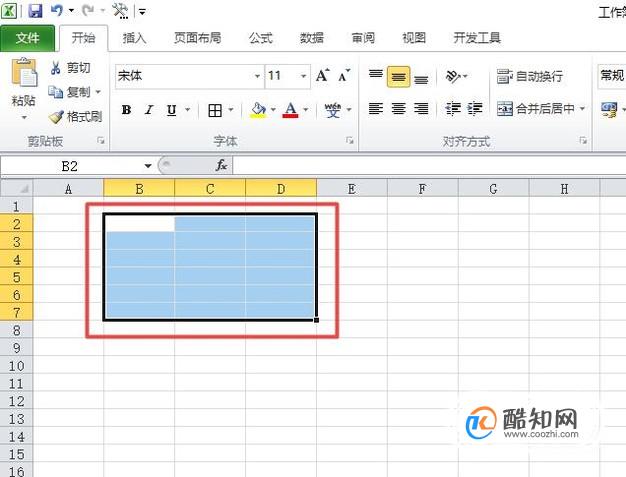Decrease font size with small A

click(344, 75)
